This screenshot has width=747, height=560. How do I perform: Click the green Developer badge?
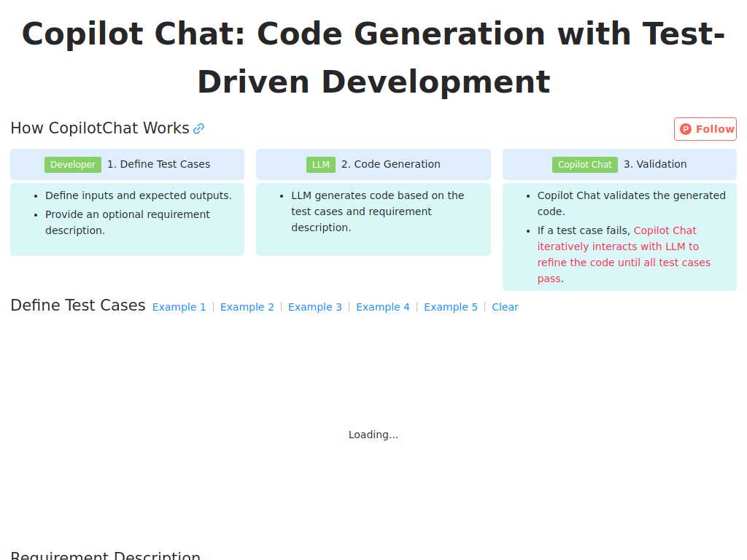coord(73,165)
